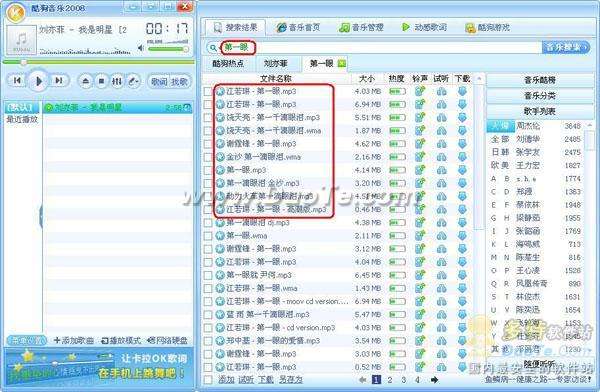The height and width of the screenshot is (392, 600).
Task: Open the 音乐酷榜 panel header
Action: pyautogui.click(x=540, y=80)
